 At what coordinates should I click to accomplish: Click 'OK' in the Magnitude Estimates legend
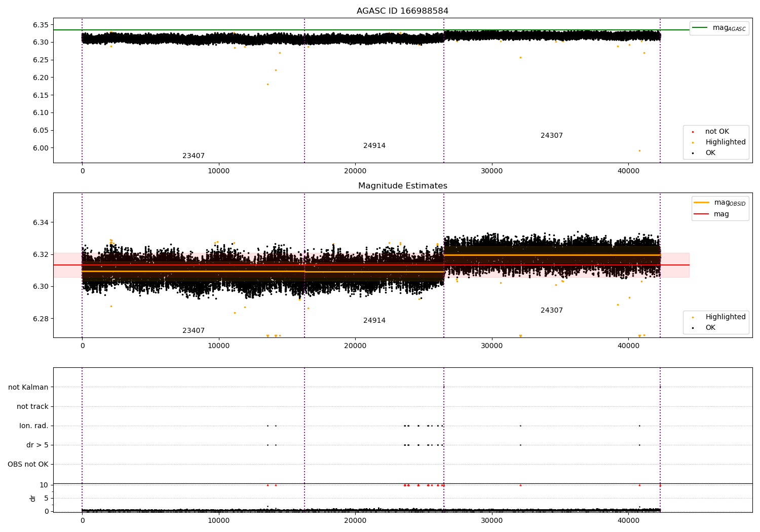pyautogui.click(x=710, y=328)
